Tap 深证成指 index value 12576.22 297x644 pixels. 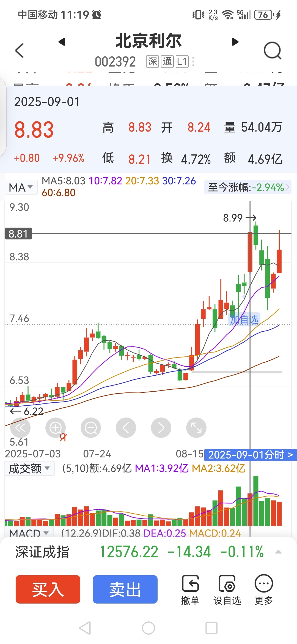point(129,552)
